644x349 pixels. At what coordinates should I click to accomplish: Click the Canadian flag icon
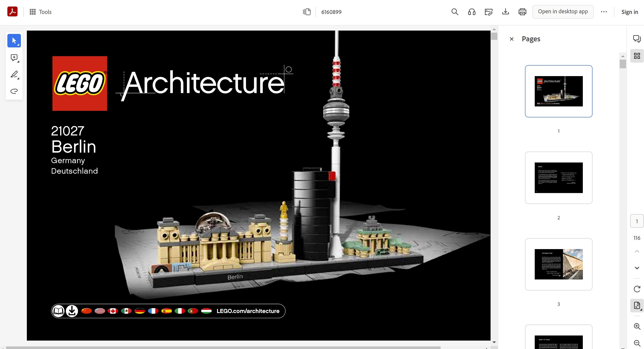[x=113, y=311]
